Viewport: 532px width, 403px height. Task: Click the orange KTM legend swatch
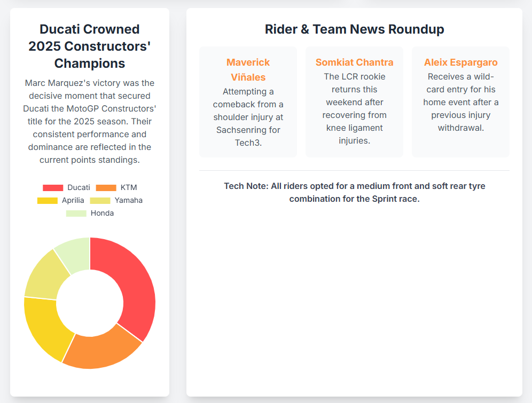point(106,187)
